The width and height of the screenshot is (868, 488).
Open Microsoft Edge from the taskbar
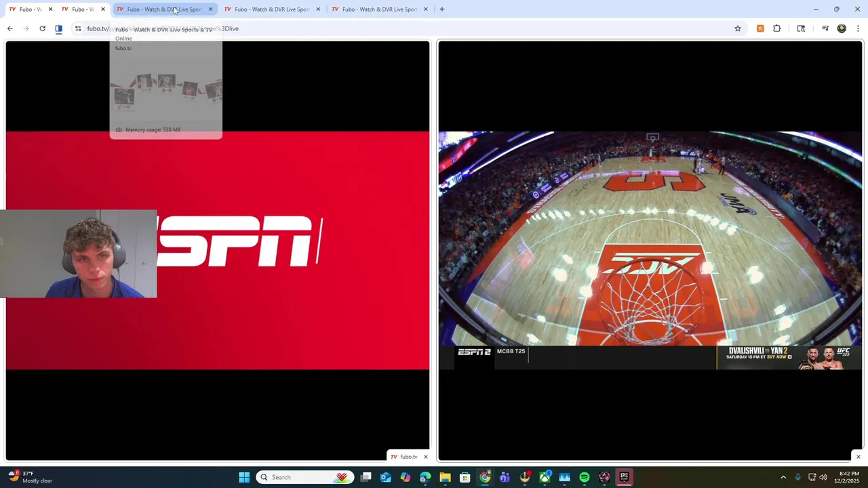point(425,477)
